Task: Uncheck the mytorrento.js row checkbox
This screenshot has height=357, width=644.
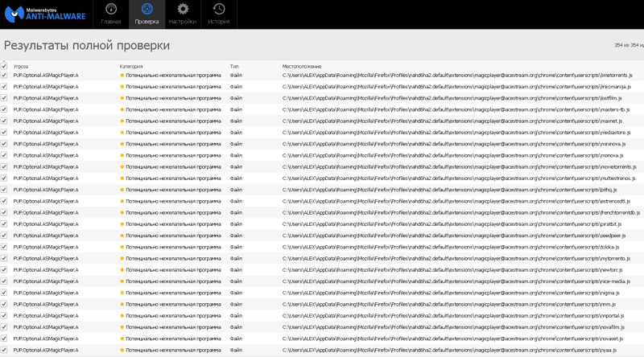Action: 4,259
